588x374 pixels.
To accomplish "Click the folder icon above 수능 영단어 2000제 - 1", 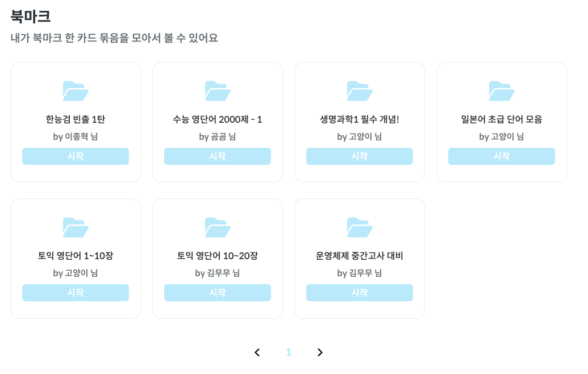I will pos(218,89).
